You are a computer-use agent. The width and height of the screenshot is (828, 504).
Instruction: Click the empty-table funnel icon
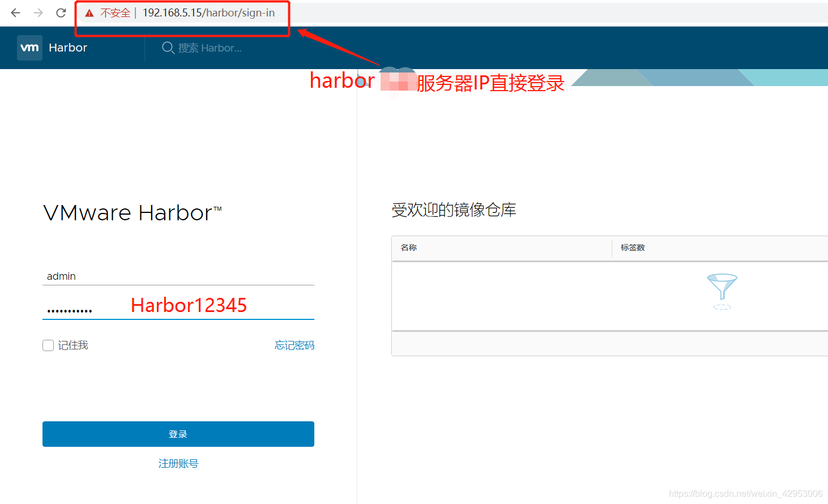tap(722, 292)
